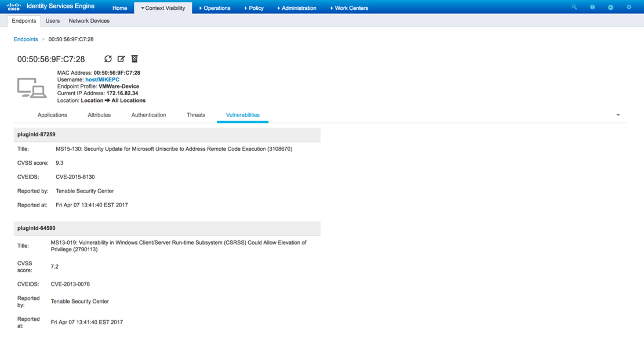
Task: Expand the Work Centers menu
Action: tap(349, 8)
